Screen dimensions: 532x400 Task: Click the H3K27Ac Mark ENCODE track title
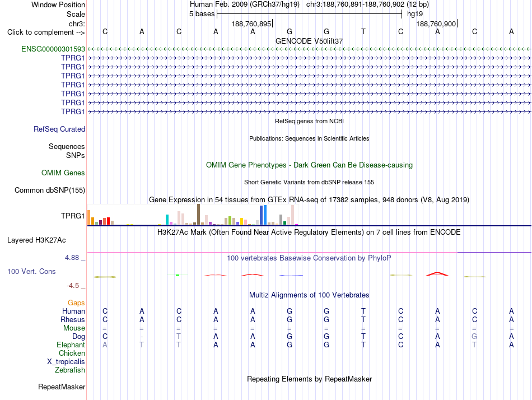(x=309, y=232)
